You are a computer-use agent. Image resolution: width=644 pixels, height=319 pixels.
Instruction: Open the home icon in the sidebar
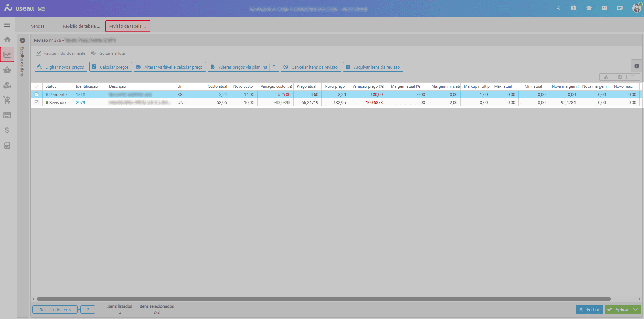(7, 40)
